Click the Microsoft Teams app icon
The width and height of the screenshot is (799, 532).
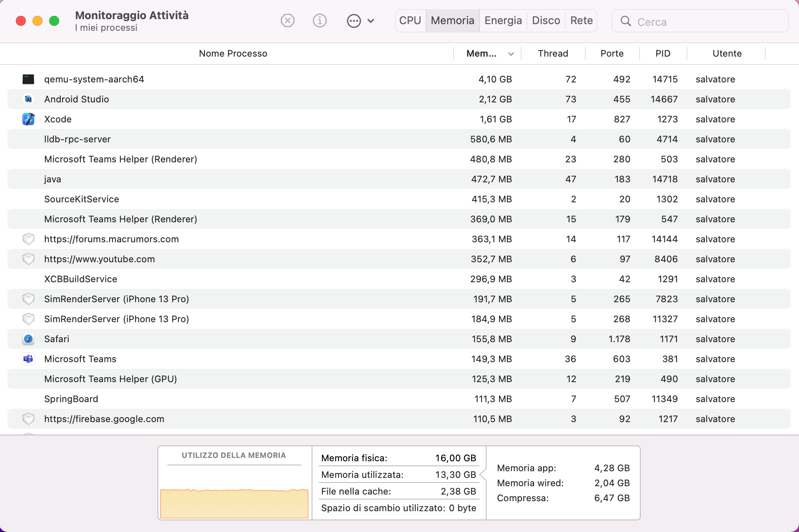(28, 359)
